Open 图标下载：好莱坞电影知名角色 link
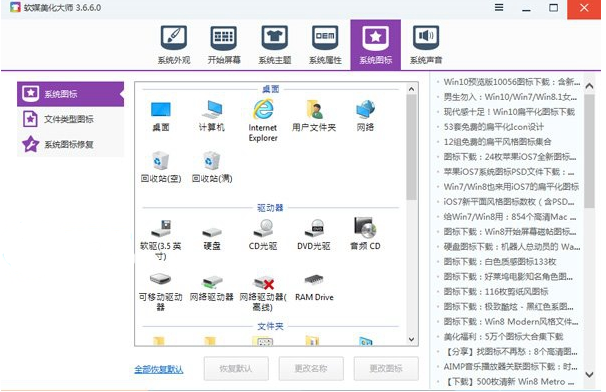 (508, 276)
